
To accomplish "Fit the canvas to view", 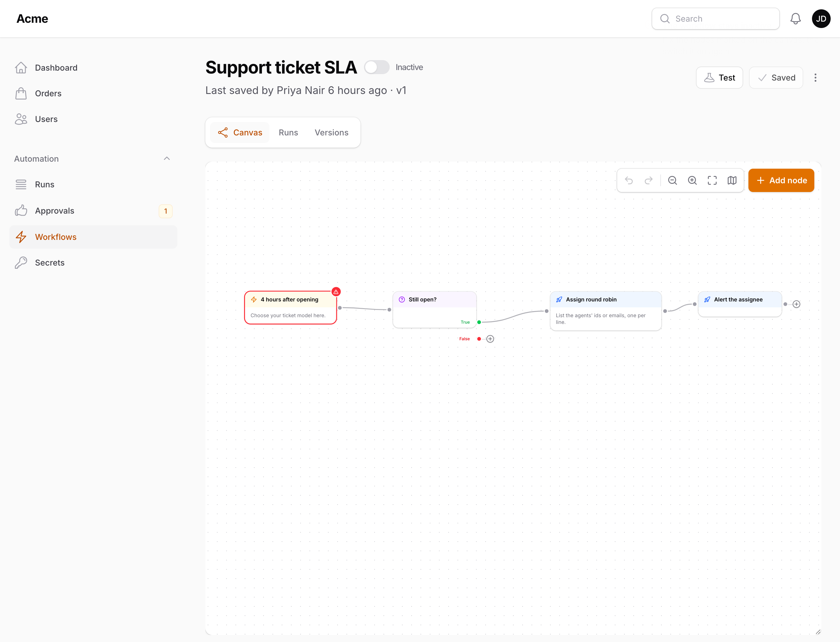I will [712, 180].
